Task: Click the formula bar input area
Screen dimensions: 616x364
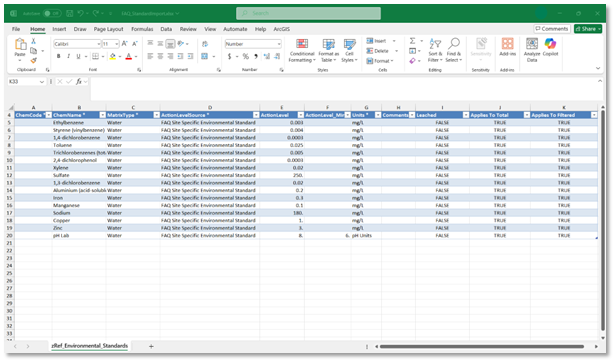Action: pos(347,89)
